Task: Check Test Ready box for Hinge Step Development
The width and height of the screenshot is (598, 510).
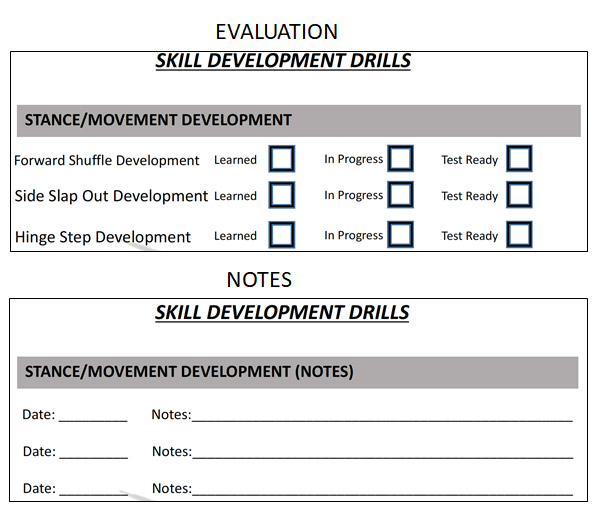Action: coord(519,234)
